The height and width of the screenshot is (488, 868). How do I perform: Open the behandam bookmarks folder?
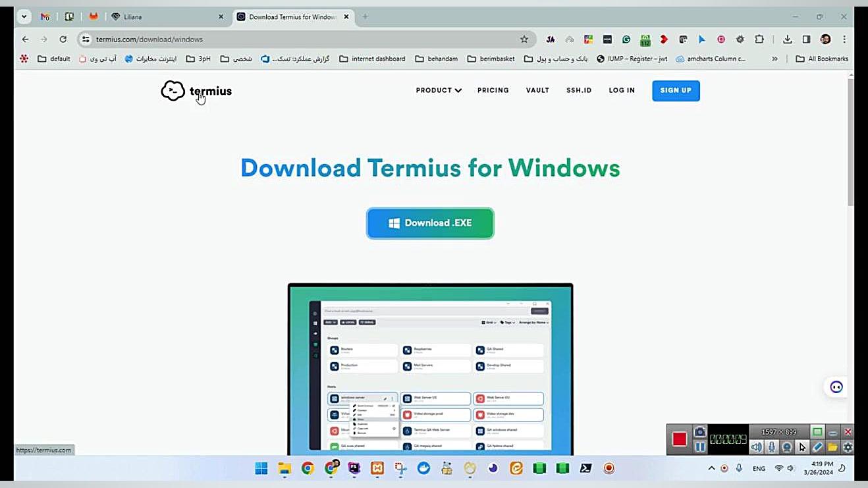[x=436, y=59]
